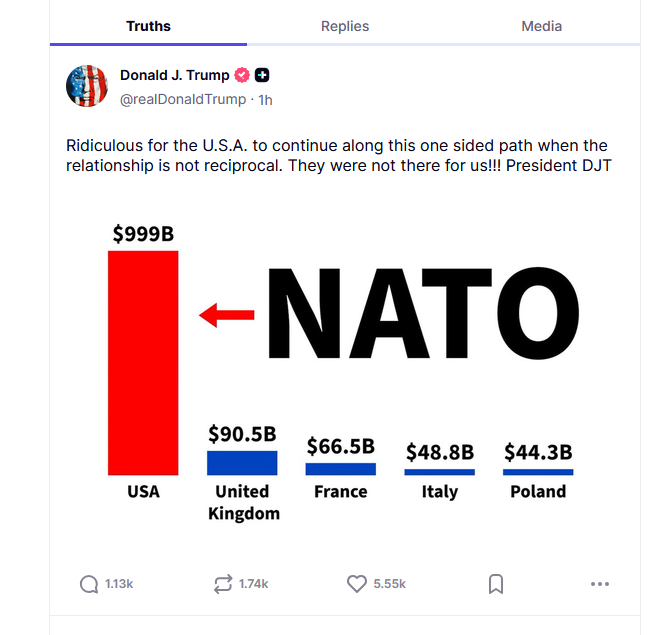Click the @realDonaldTrump handle
Image resolution: width=663 pixels, height=635 pixels.
click(x=183, y=100)
